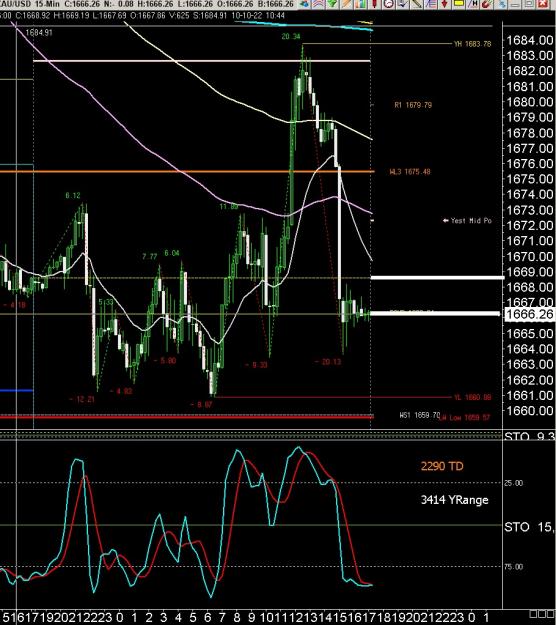Click the red marker pin icon

375,4
